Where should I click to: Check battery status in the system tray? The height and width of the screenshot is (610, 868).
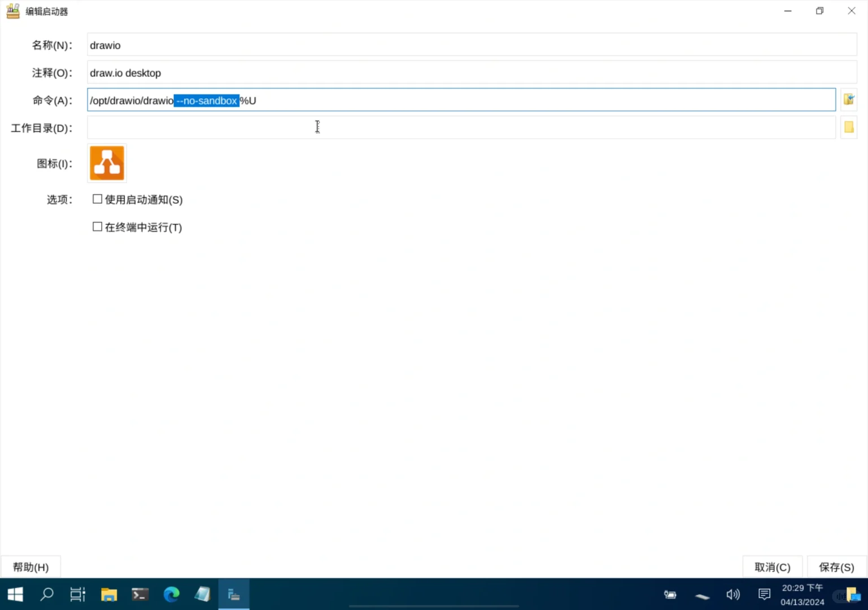click(670, 594)
